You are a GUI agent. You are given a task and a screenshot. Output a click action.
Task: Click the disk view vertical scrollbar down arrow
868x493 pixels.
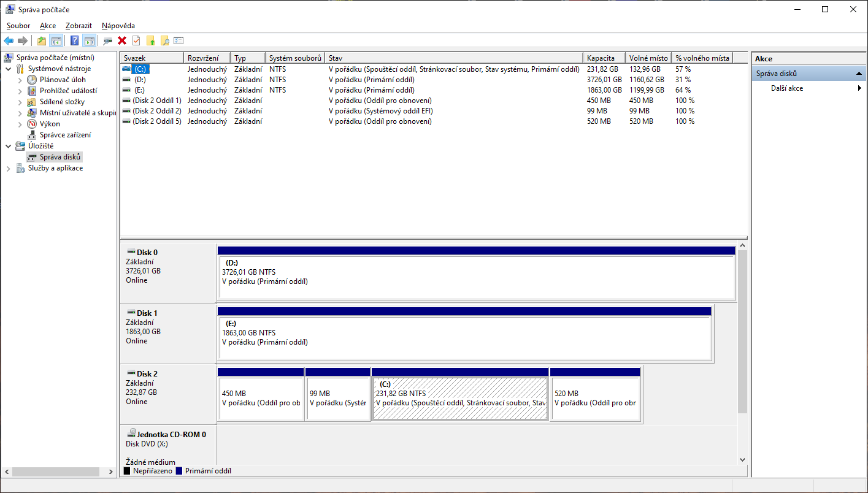pos(742,459)
